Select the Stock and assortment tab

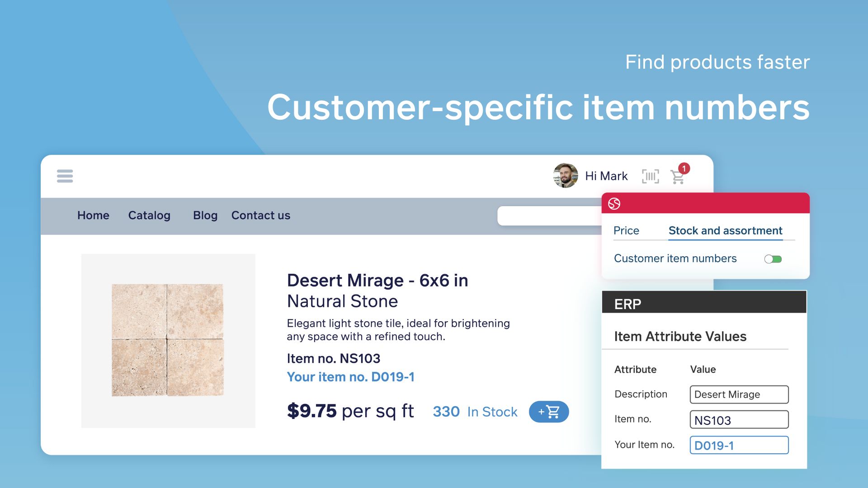(725, 230)
